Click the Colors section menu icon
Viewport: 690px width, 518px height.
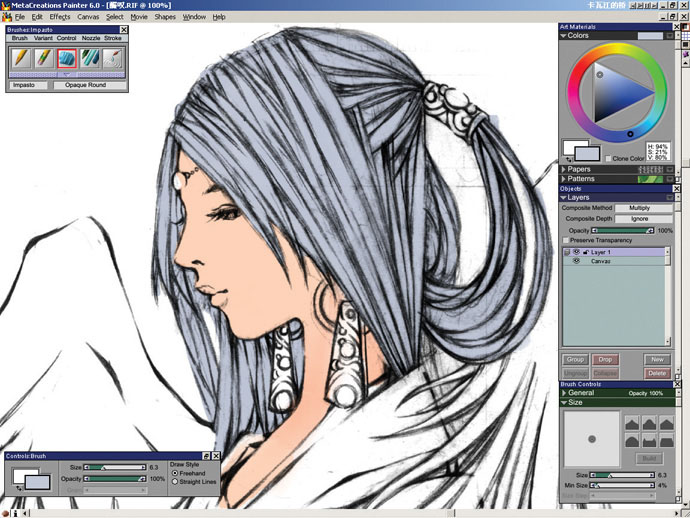(x=670, y=36)
